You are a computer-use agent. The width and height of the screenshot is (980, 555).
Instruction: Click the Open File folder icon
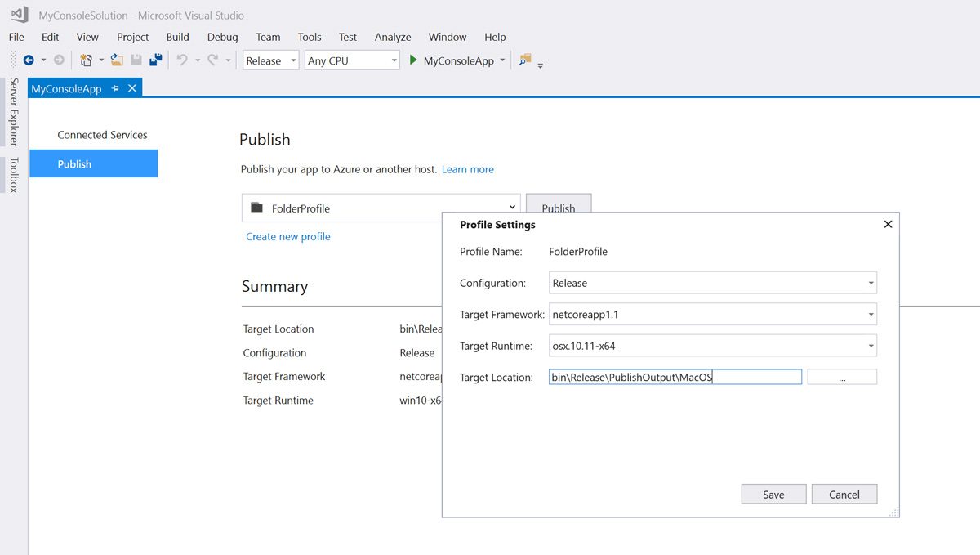(x=117, y=60)
